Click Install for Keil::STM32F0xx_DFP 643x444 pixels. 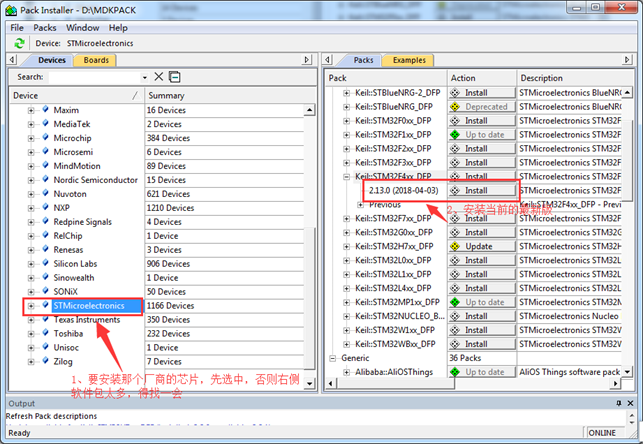482,121
